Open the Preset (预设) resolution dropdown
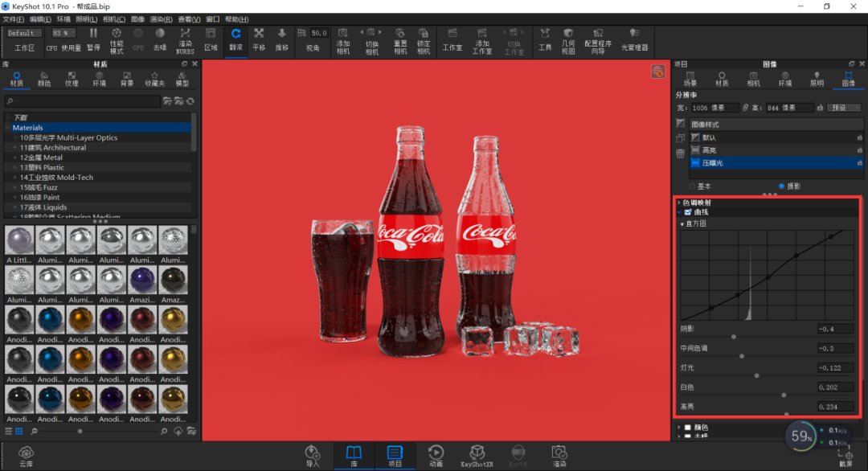Screen dimensions: 868x471 coord(844,108)
